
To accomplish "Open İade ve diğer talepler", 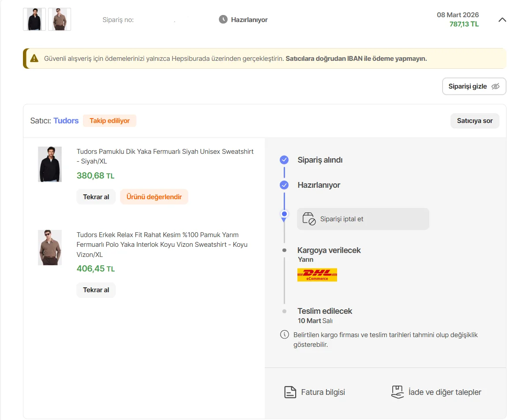I will (x=436, y=392).
